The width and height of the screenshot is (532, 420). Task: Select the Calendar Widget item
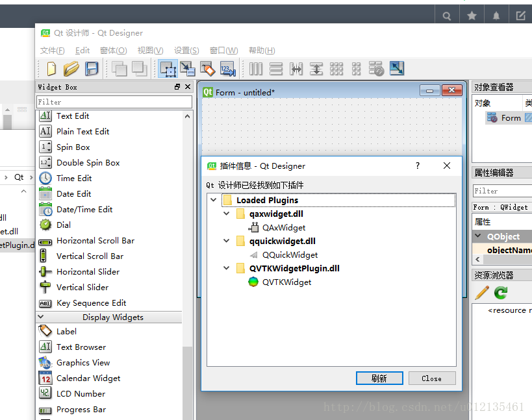pos(88,378)
